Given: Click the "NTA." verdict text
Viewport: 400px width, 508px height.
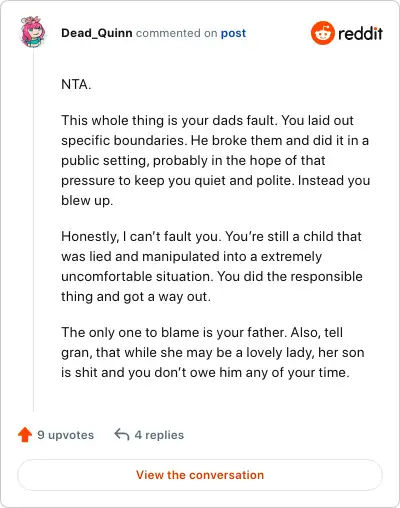Looking at the screenshot, I should pos(76,84).
